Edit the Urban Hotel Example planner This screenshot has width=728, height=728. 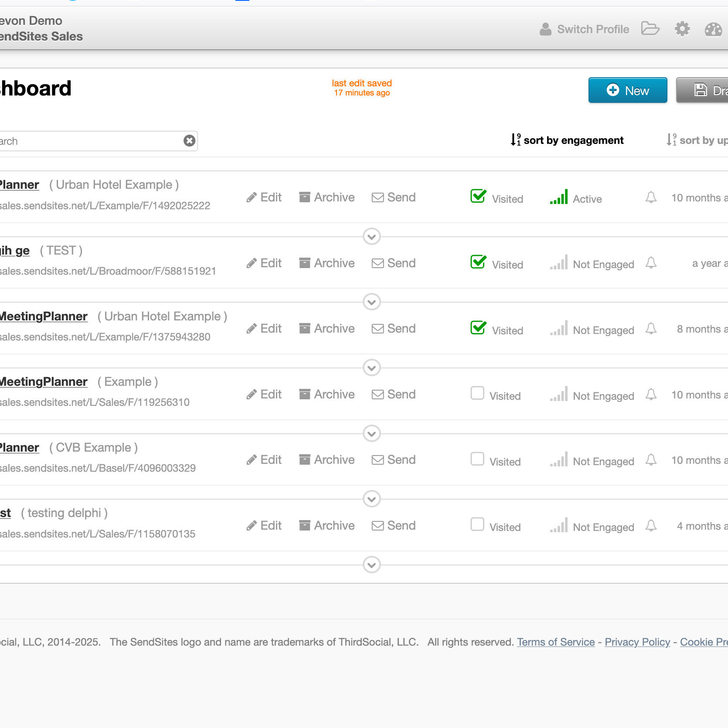[263, 197]
